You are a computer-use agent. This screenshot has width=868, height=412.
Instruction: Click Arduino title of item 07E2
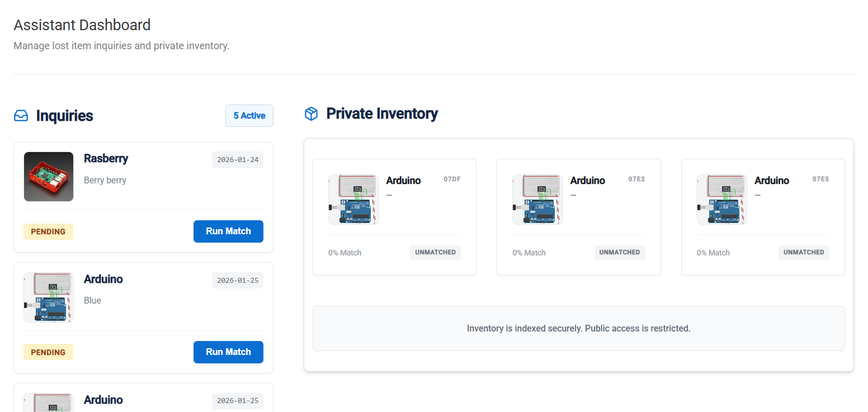click(588, 181)
